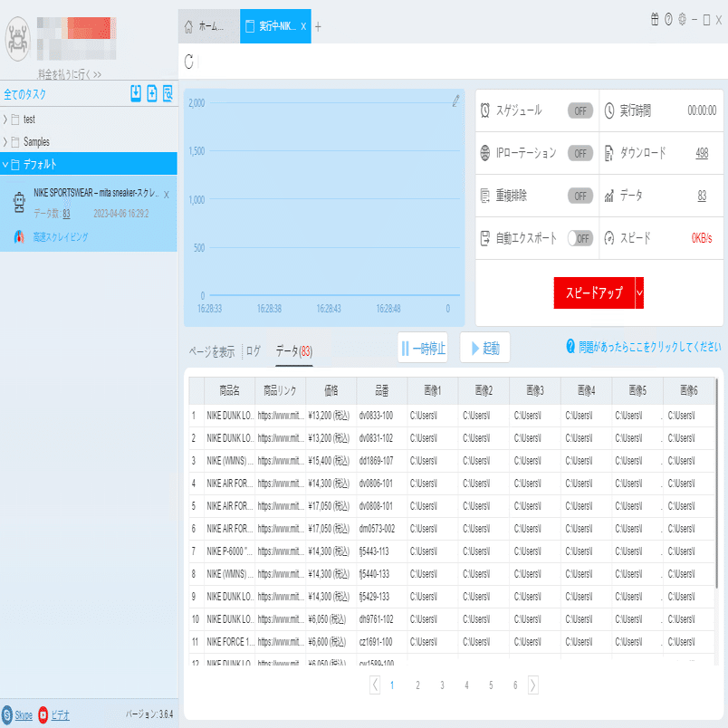Open the pay fees link
This screenshot has height=728, width=728.
click(x=70, y=74)
